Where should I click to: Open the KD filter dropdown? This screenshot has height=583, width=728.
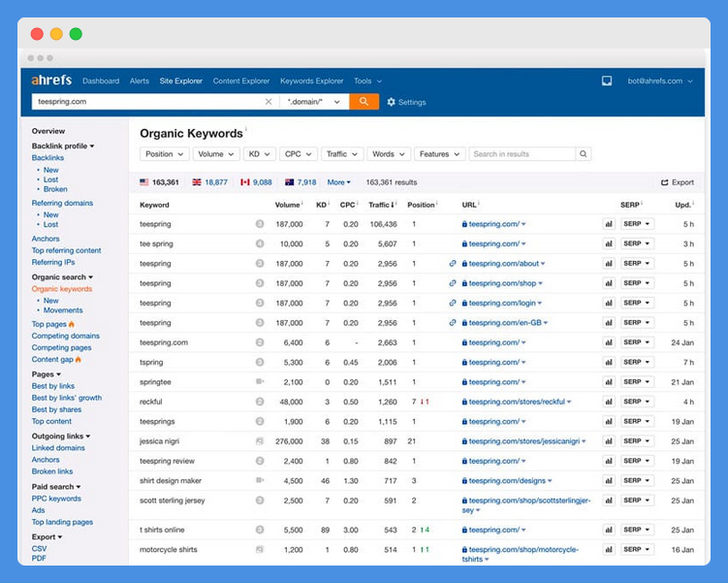(x=260, y=154)
